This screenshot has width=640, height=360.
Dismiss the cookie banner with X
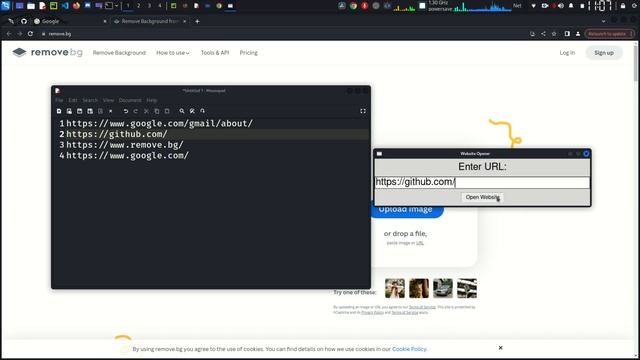[500, 348]
